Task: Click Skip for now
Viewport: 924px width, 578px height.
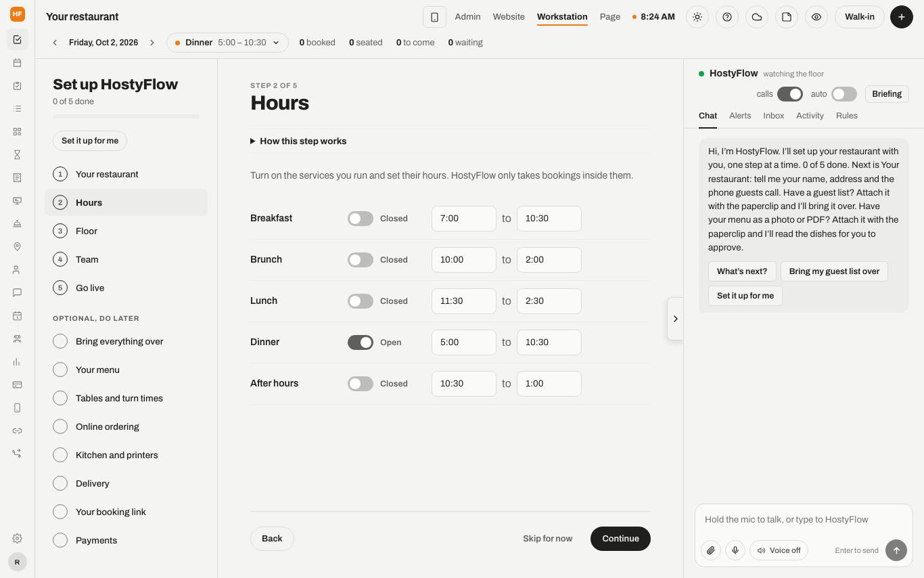Action: click(x=547, y=539)
